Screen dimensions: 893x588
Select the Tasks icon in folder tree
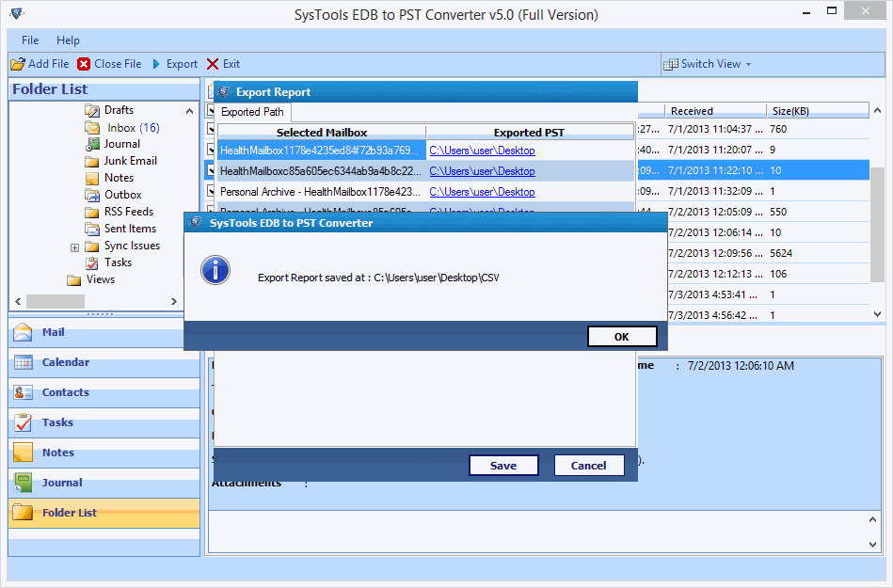91,263
